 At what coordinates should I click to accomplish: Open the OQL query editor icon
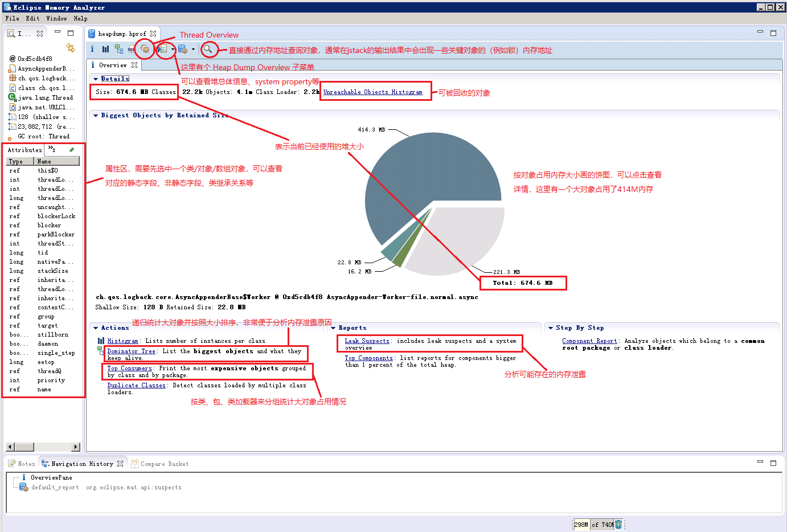pos(132,50)
